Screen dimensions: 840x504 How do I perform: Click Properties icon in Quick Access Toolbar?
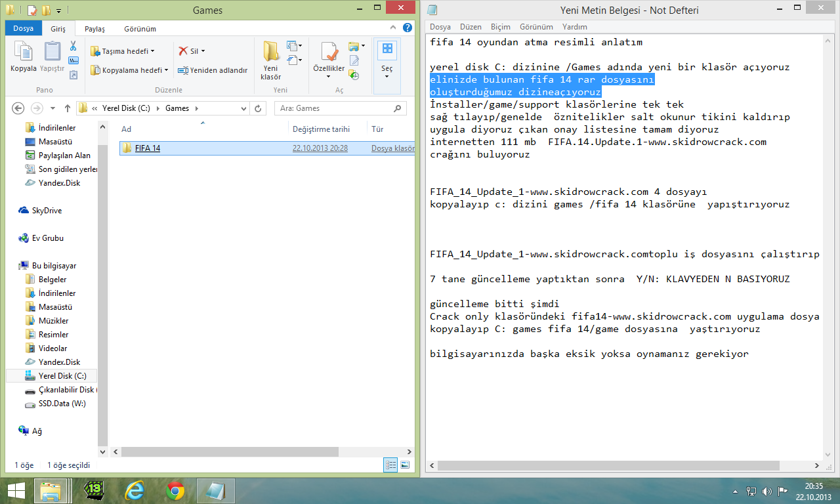[x=31, y=10]
